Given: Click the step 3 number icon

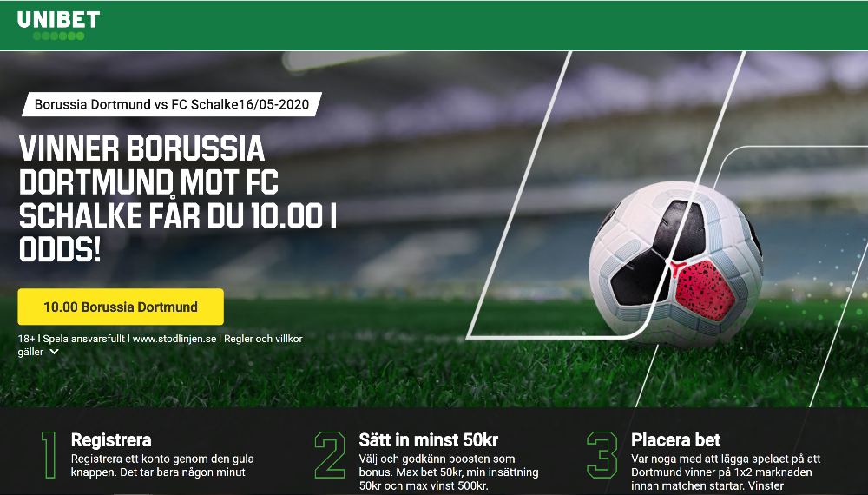Looking at the screenshot, I should click(602, 455).
